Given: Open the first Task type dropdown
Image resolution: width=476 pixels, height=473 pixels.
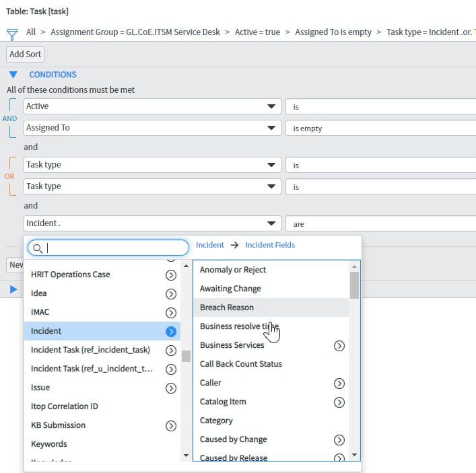Looking at the screenshot, I should point(152,165).
